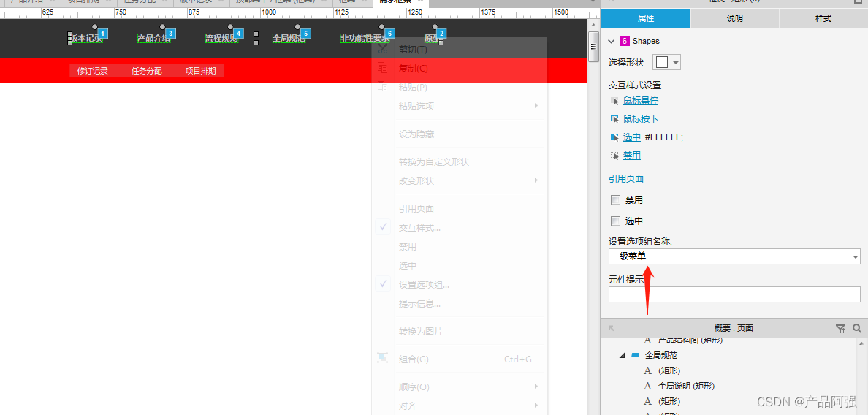Open the 改变形状 submenu
This screenshot has height=415, width=868.
(x=459, y=180)
